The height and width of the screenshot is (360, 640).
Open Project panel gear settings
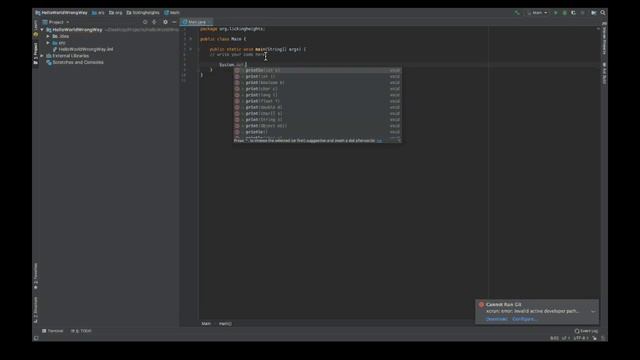[165, 22]
